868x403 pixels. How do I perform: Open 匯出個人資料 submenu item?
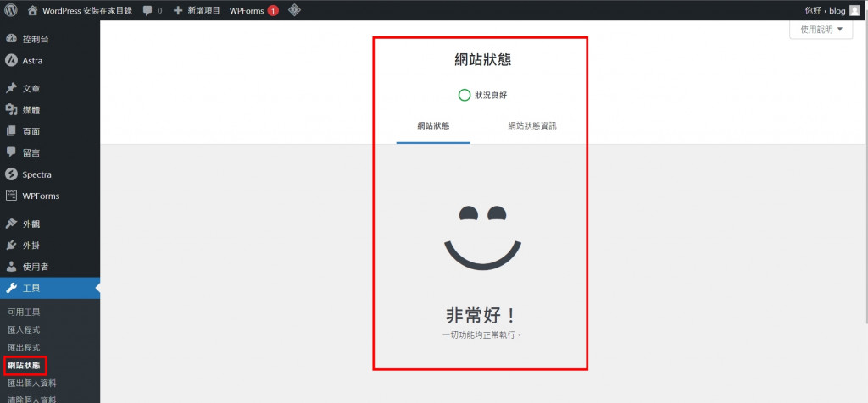click(32, 383)
